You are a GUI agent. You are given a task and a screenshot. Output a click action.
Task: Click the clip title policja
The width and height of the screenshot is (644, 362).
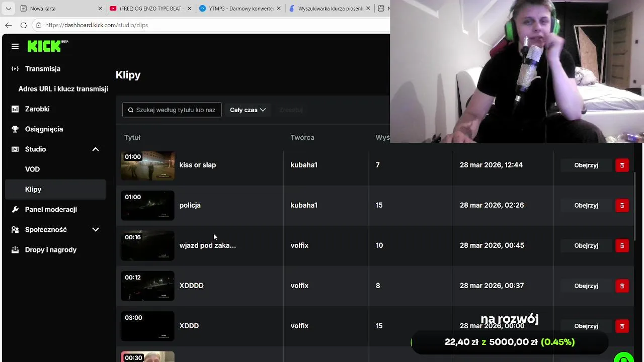(190, 205)
